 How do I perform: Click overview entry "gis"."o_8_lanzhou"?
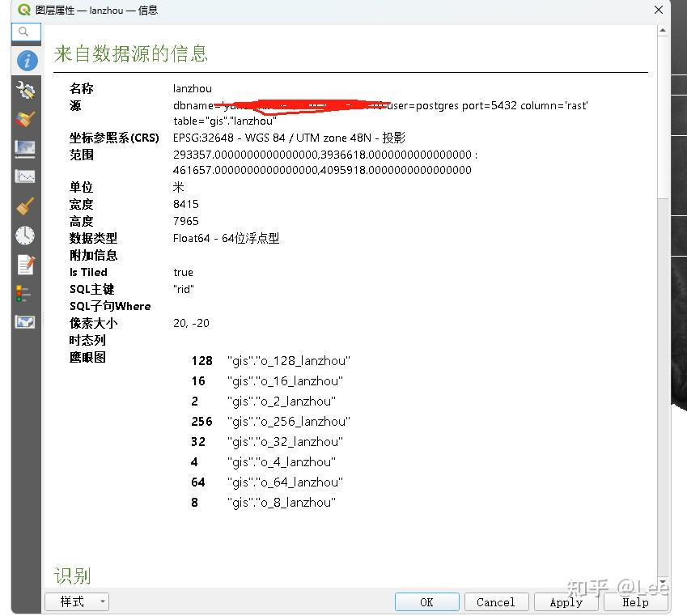pos(282,502)
